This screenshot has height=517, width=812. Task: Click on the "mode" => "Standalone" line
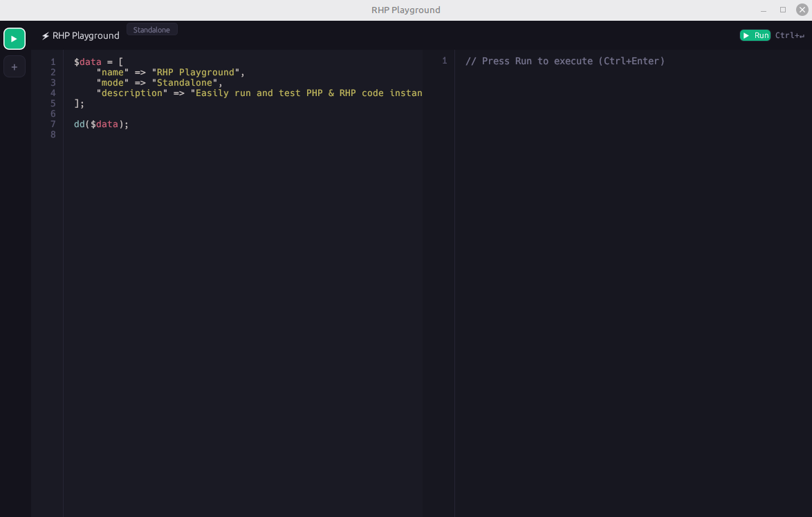pyautogui.click(x=159, y=82)
